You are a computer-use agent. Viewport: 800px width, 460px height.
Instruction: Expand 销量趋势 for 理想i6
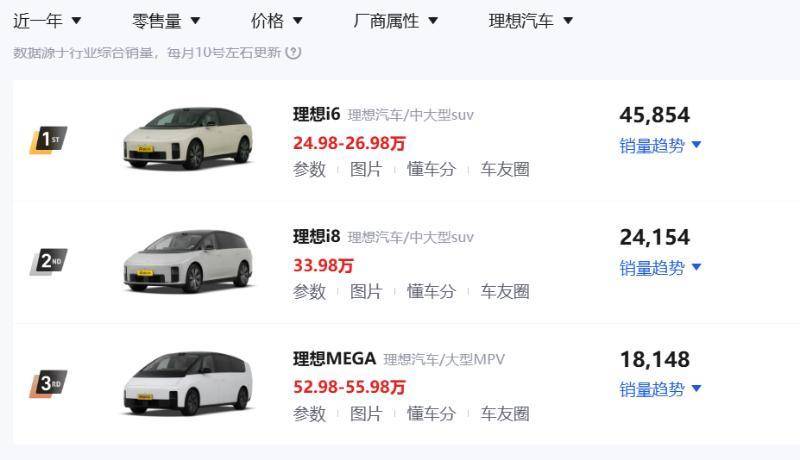coord(661,145)
